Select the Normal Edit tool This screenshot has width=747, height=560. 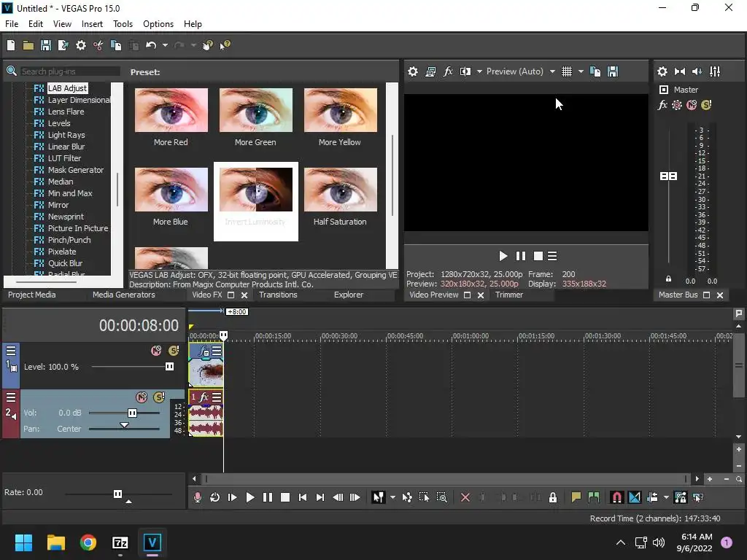click(379, 497)
